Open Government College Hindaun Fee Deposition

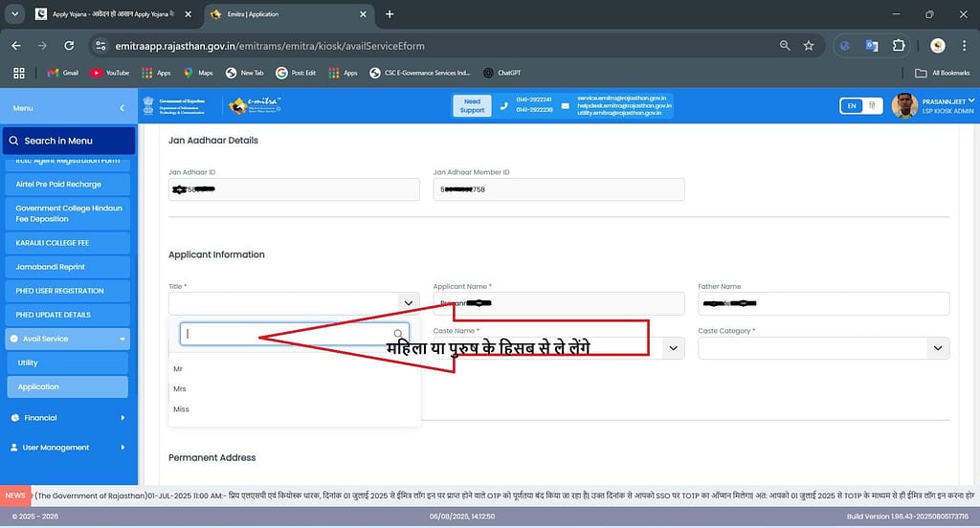(x=68, y=213)
